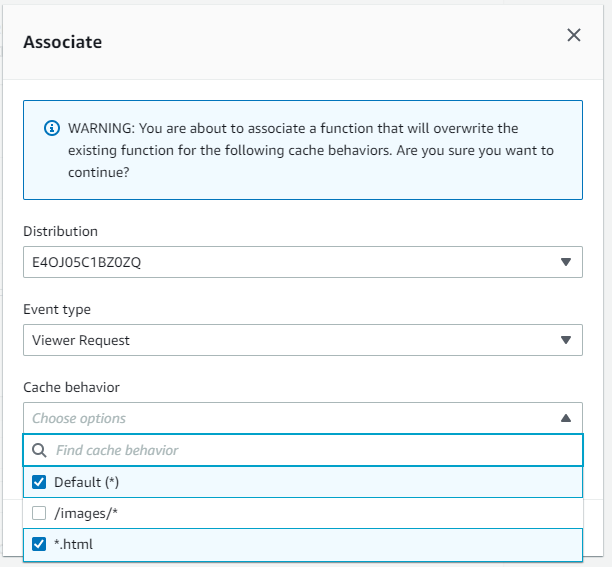The image size is (612, 567).
Task: Open the Event type dropdown arrow
Action: 566,340
